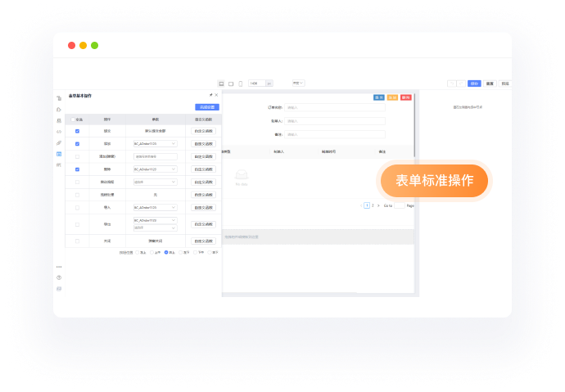Viewport: 565px width, 392px height.
Task: Click the undo arrow in top toolbar
Action: click(x=451, y=83)
